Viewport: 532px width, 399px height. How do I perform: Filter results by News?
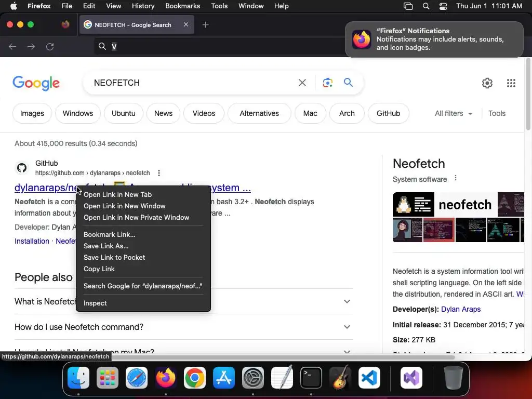click(163, 113)
